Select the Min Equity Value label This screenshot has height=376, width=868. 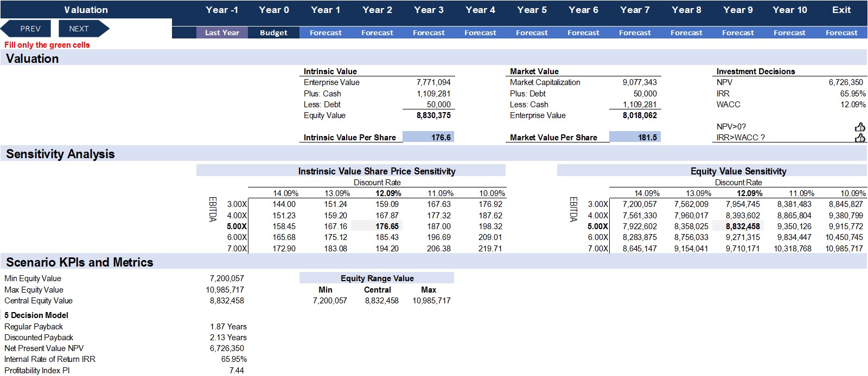coord(33,278)
